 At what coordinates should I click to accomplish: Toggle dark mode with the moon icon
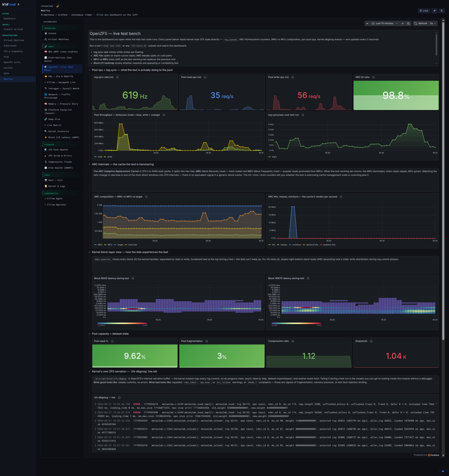[57, 6]
